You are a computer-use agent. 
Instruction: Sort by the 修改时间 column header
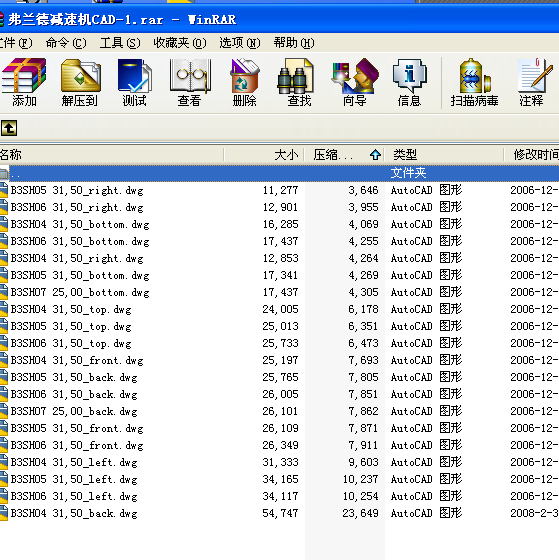(532, 155)
